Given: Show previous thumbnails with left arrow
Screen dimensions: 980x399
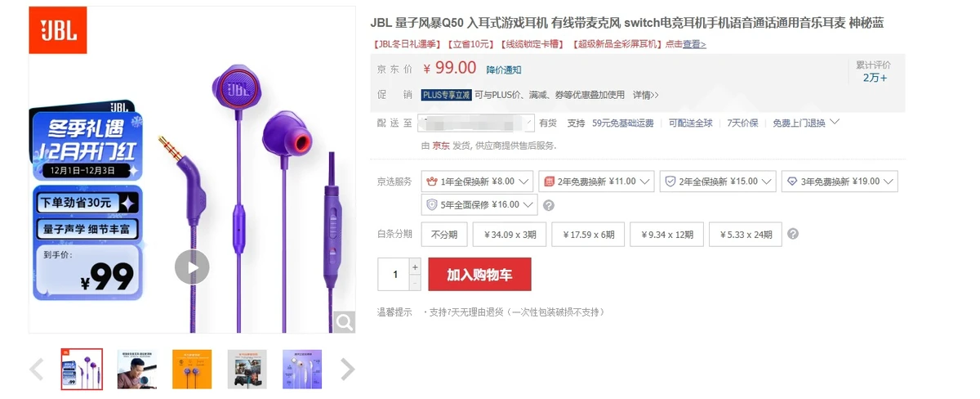Looking at the screenshot, I should tap(37, 370).
